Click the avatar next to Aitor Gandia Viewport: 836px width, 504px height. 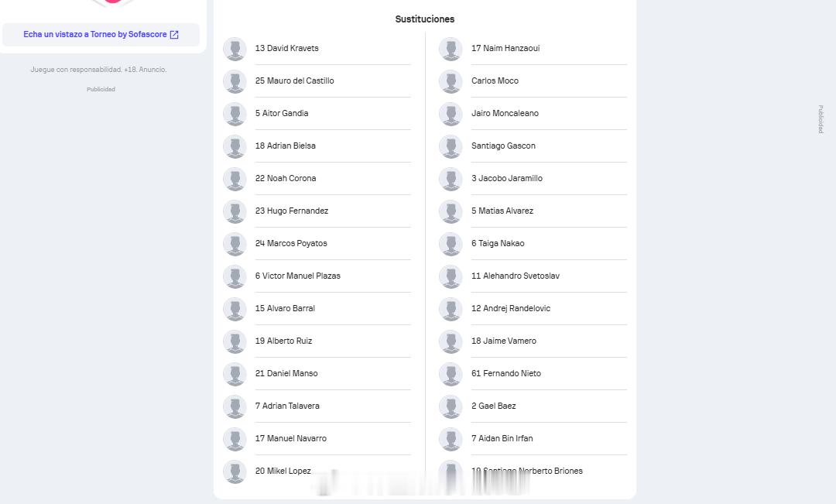point(235,114)
